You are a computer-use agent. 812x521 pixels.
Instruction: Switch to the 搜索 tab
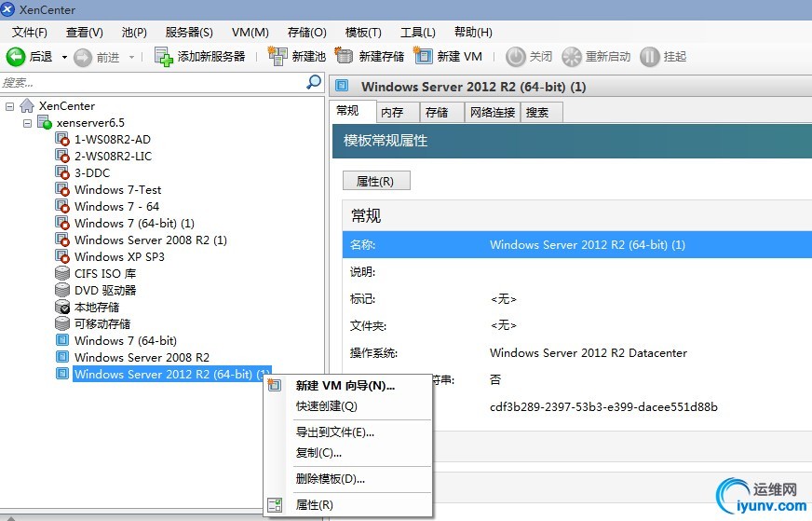tap(541, 113)
